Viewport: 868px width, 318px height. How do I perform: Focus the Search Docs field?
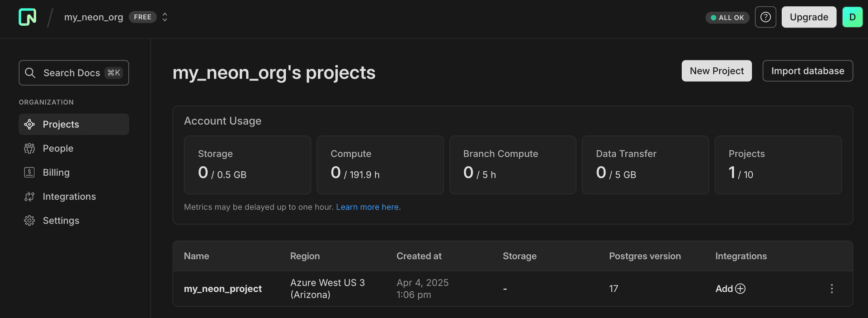click(74, 73)
